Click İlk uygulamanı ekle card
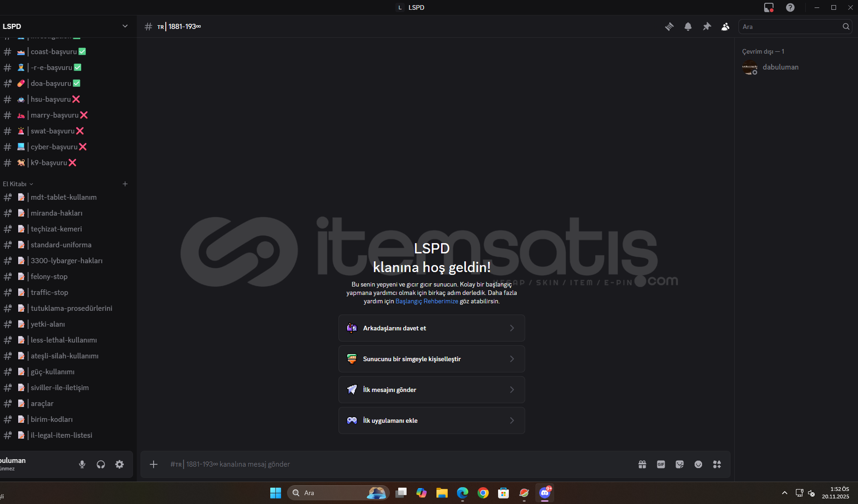858x504 pixels. pos(432,420)
